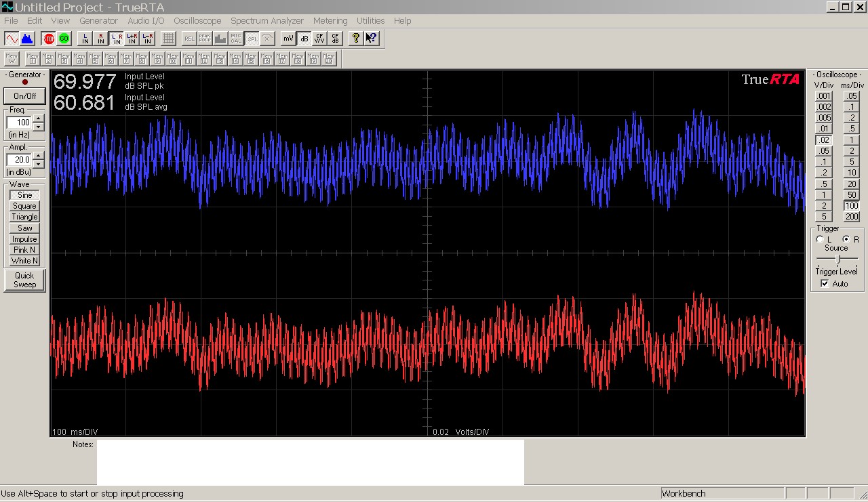
Task: Select White N noise waveform
Action: point(24,261)
